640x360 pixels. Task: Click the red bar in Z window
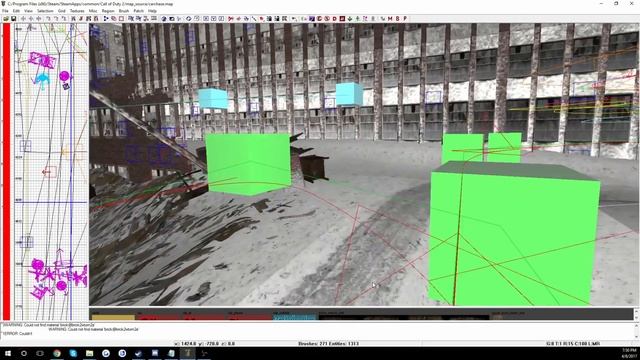tap(6, 171)
